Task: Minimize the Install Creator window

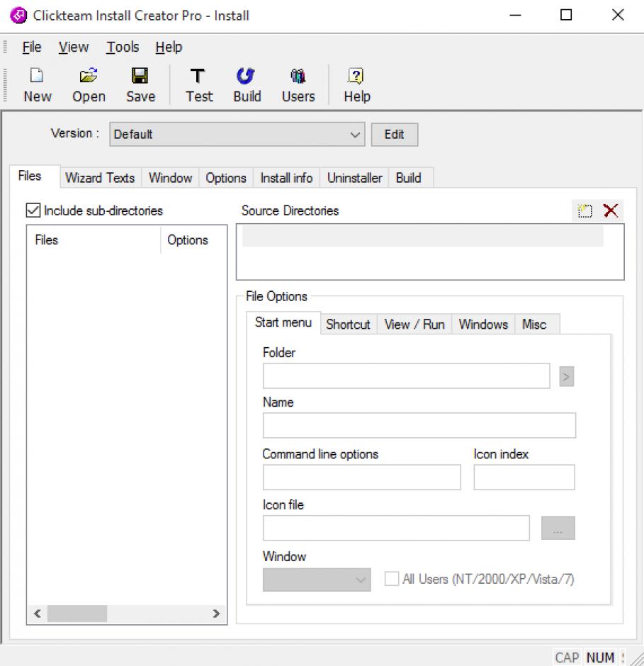Action: (x=515, y=16)
